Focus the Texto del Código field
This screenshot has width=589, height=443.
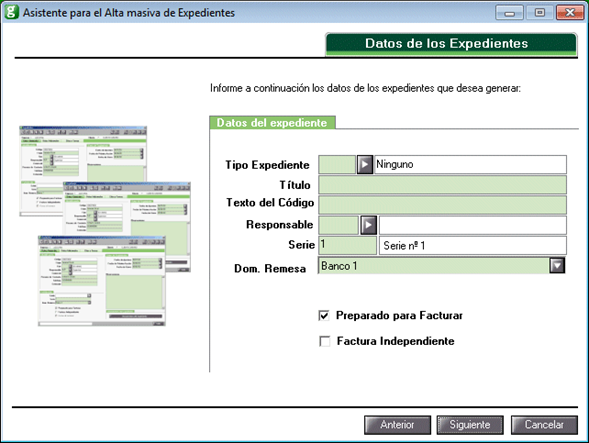click(443, 205)
